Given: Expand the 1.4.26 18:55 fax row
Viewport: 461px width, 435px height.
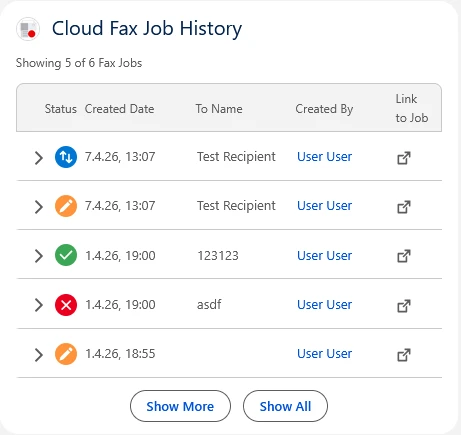Looking at the screenshot, I should tap(39, 355).
